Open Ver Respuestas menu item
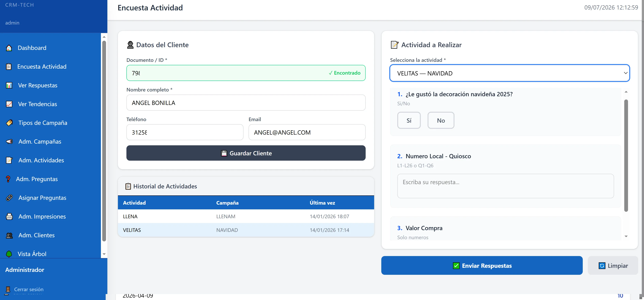This screenshot has width=644, height=300. 38,85
